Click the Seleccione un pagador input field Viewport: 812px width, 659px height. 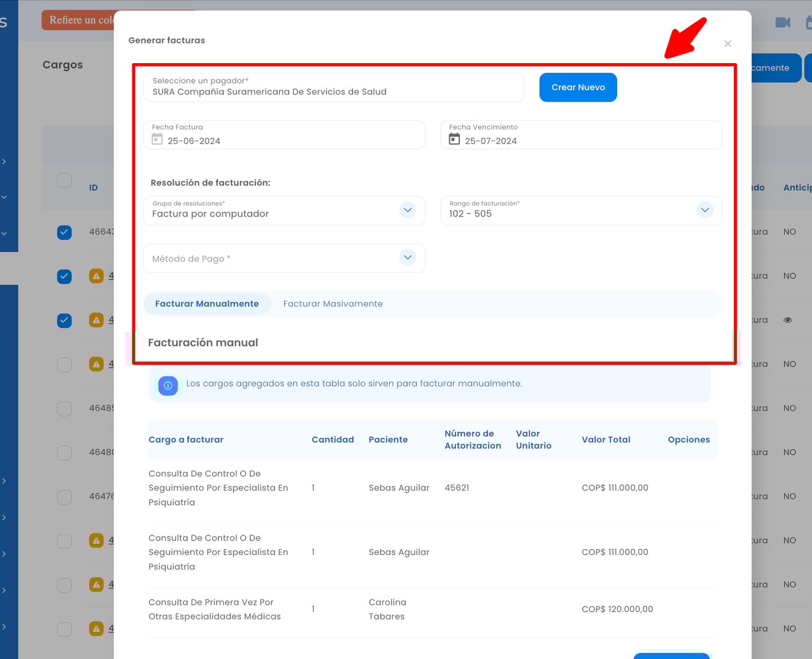(333, 87)
